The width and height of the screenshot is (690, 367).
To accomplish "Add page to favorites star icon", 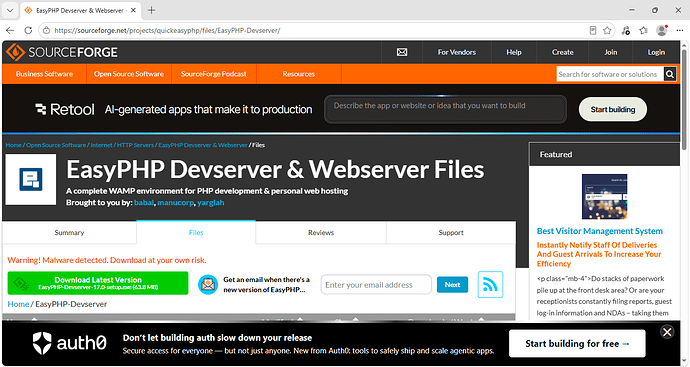I will click(607, 30).
